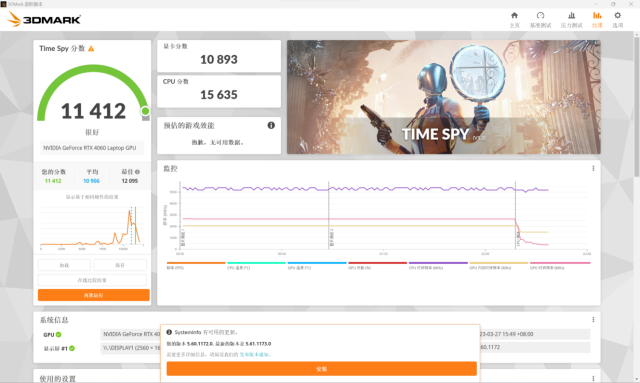The image size is (640, 383).
Task: Open the three-dot menu of the Settings Used panel
Action: pyautogui.click(x=593, y=379)
